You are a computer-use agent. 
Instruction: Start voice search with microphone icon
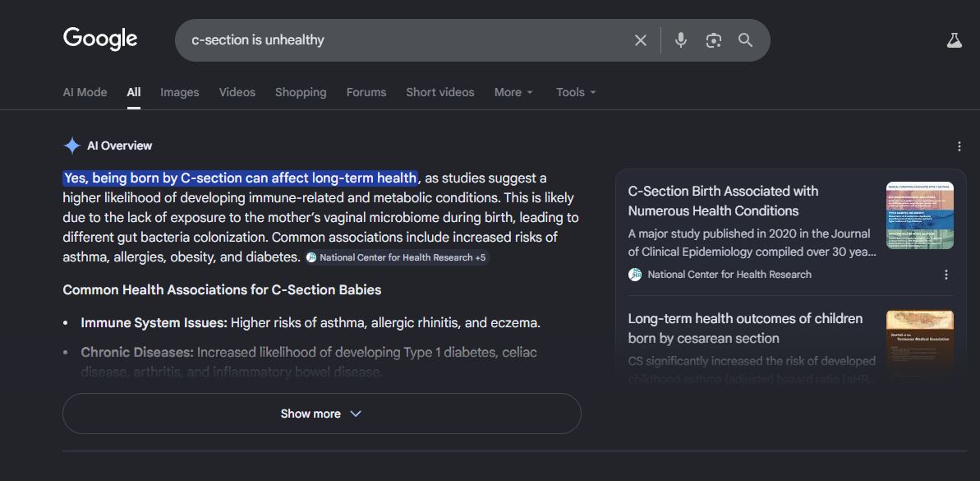coord(680,40)
